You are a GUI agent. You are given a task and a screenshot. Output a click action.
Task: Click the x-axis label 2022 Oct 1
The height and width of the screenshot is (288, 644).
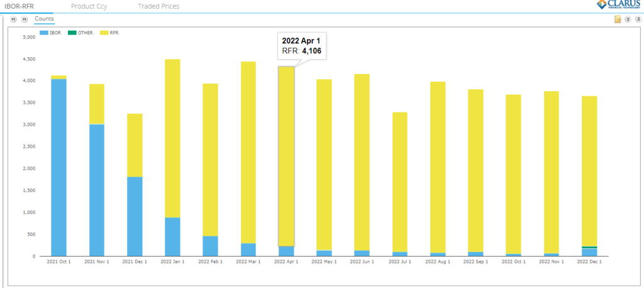point(513,262)
